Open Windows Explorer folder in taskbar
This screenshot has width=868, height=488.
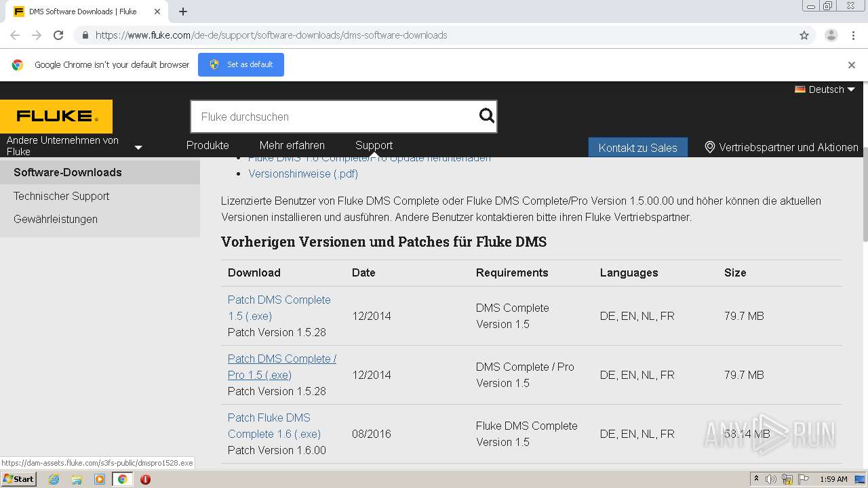pyautogui.click(x=77, y=479)
